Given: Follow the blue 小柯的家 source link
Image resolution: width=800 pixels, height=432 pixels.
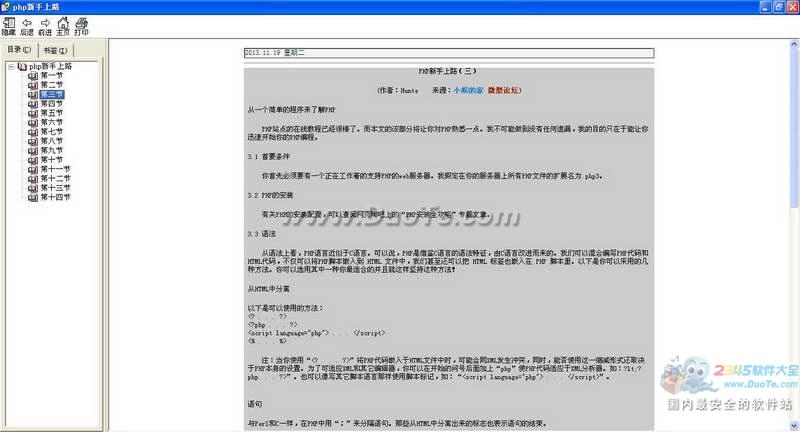Looking at the screenshot, I should point(468,90).
